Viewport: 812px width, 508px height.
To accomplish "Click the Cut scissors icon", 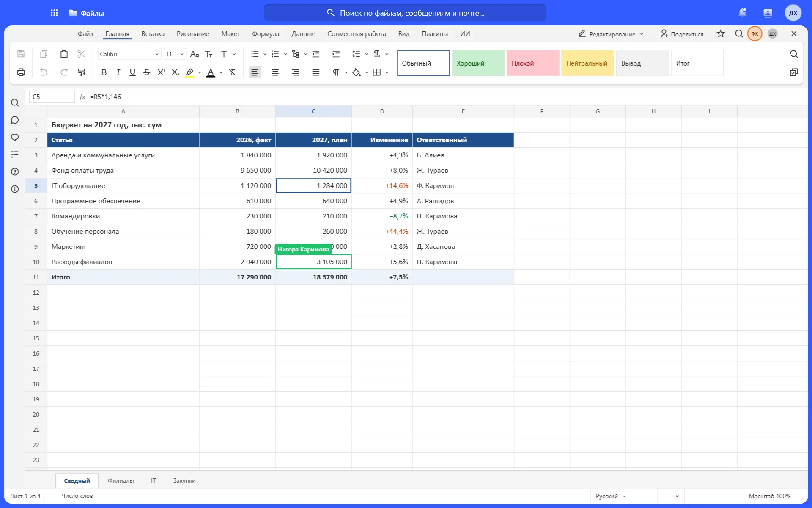I will tap(81, 54).
